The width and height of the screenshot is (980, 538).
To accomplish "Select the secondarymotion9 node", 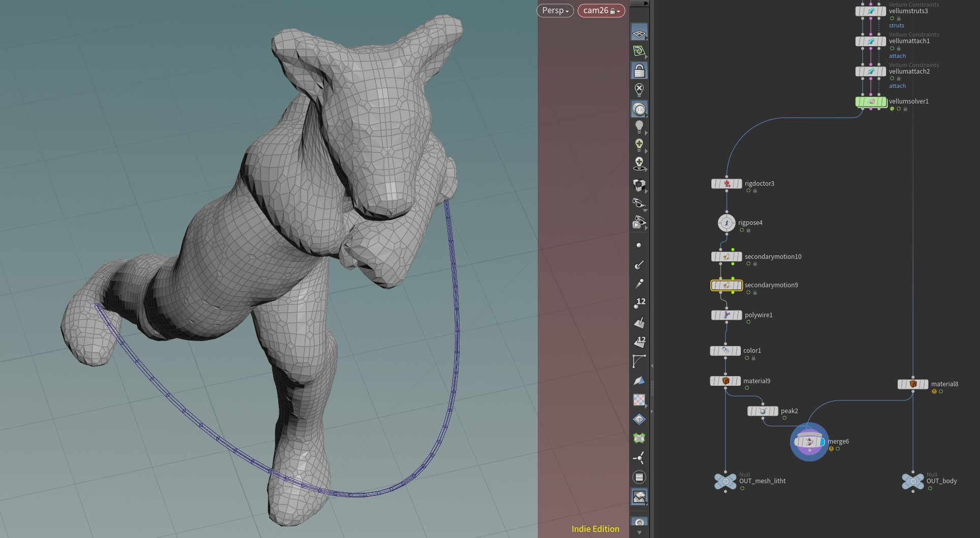I will 727,285.
